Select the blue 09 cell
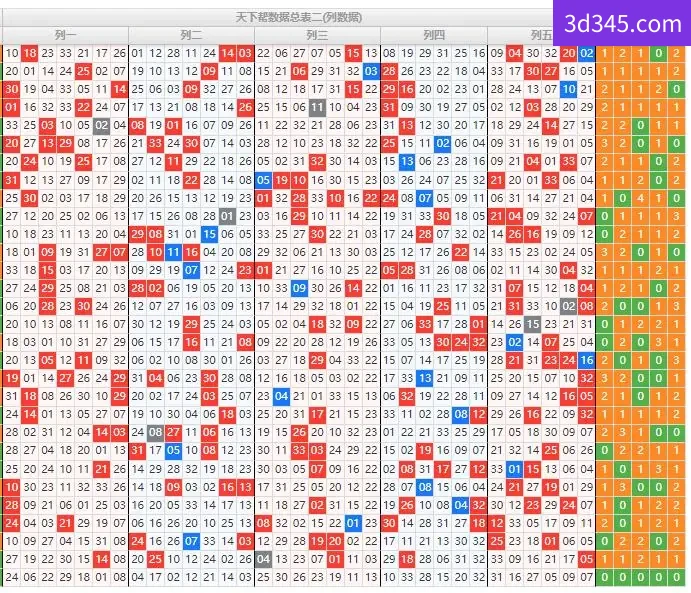691x593 pixels. click(x=299, y=288)
